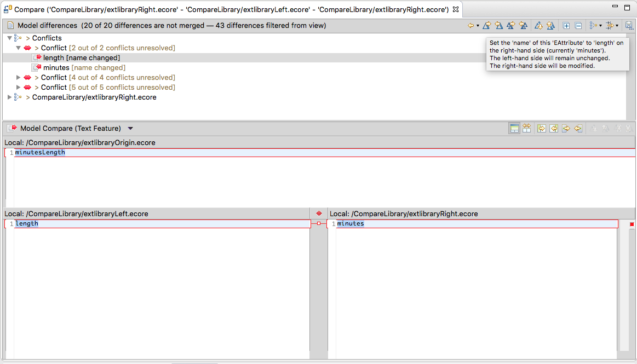Select 'Conflict [5 out of 5 conflicts unresolved]'
The height and width of the screenshot is (364, 637).
click(x=108, y=87)
